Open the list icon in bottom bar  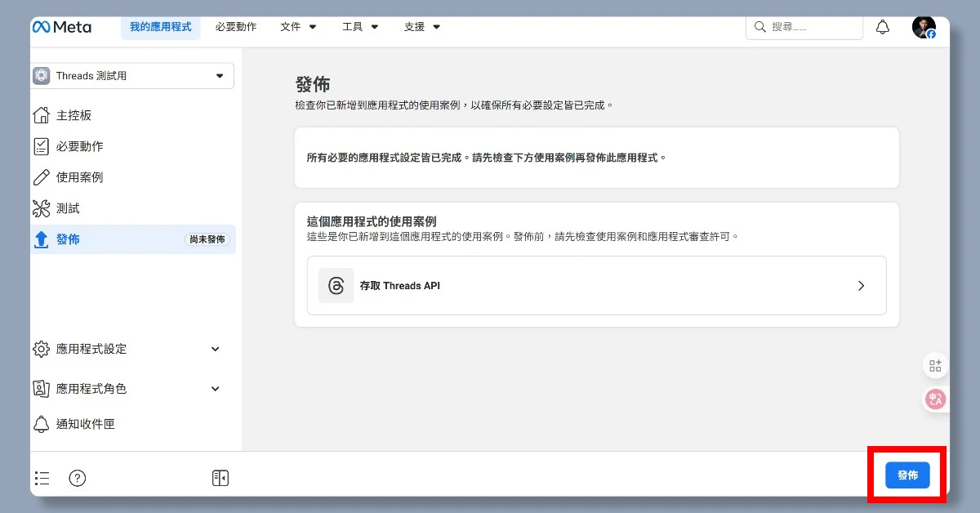tap(42, 478)
